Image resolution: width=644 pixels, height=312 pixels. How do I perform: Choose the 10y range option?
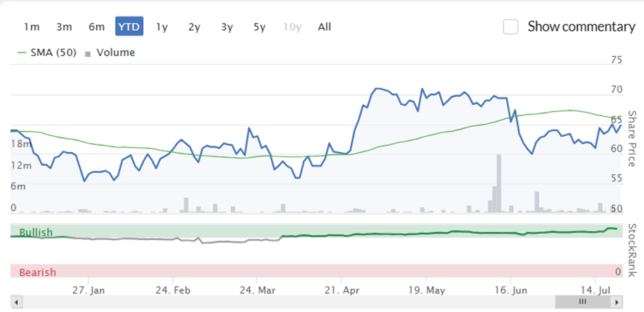[292, 27]
